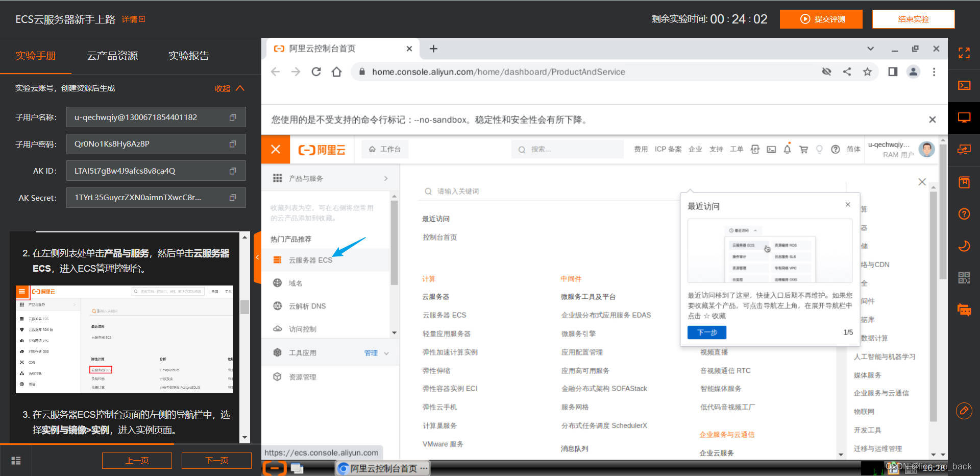Open the Aliyun help question mark icon
This screenshot has height=476, width=980.
[x=836, y=150]
